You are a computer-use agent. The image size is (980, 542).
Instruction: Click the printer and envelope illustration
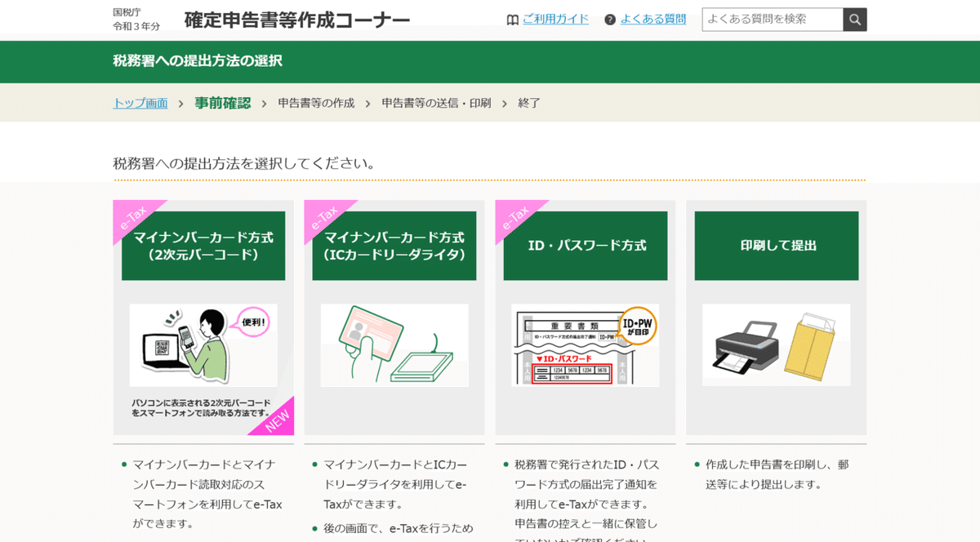click(x=776, y=344)
